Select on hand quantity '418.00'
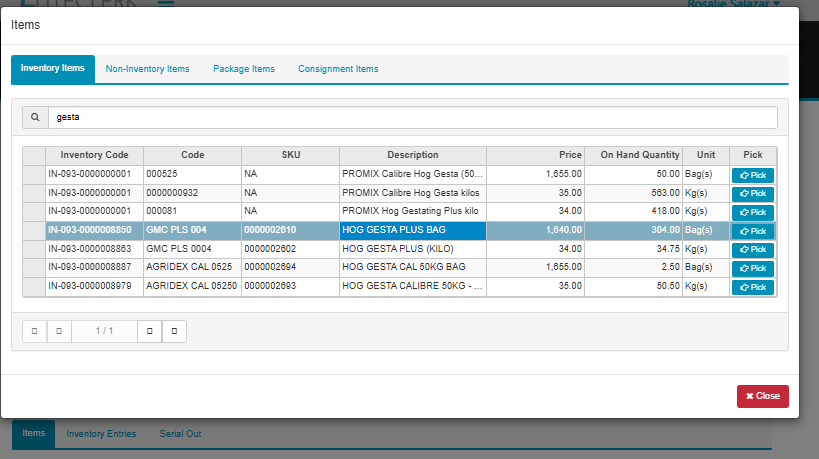Screen dimensions: 819x459 (x=634, y=211)
